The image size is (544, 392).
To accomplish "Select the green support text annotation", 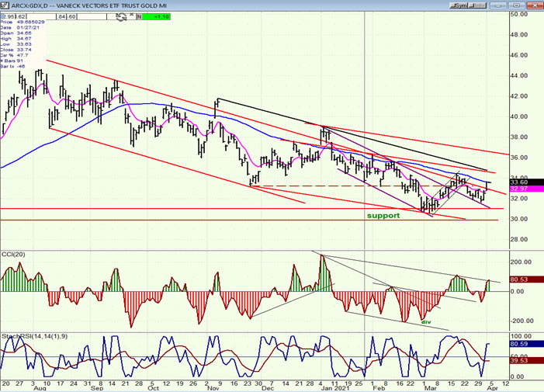I will [x=383, y=215].
